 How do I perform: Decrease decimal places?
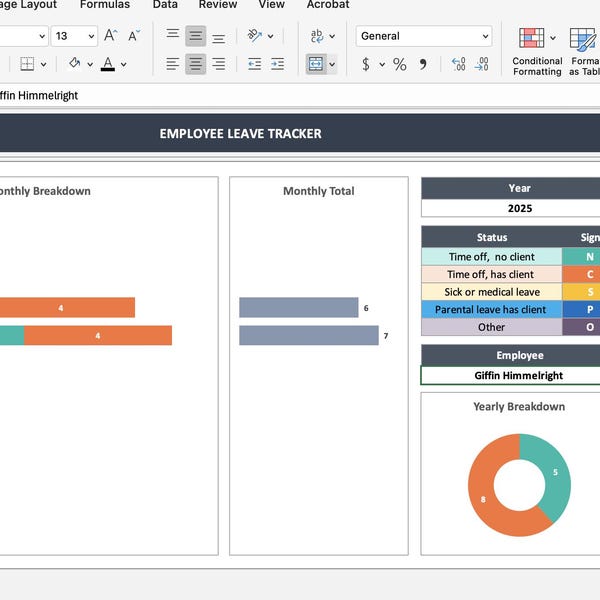point(481,64)
